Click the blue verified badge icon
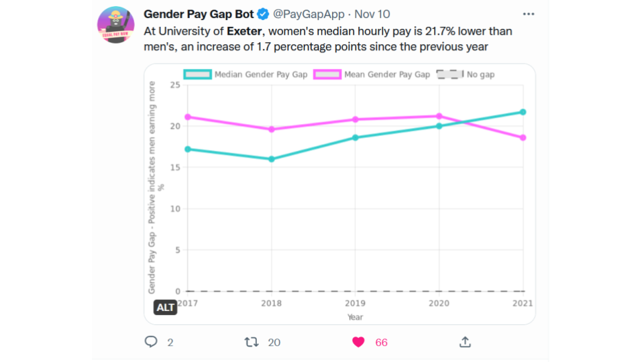This screenshot has width=644, height=362. click(x=264, y=14)
